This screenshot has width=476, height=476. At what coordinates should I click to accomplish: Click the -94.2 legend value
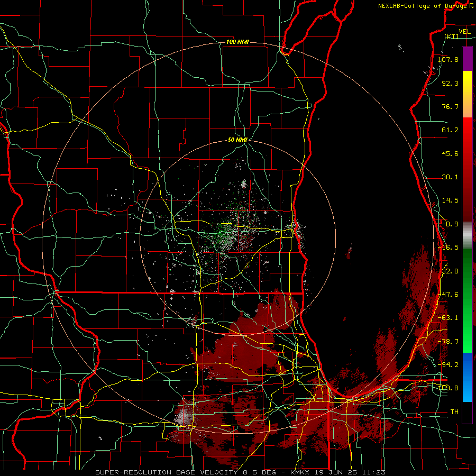448,365
